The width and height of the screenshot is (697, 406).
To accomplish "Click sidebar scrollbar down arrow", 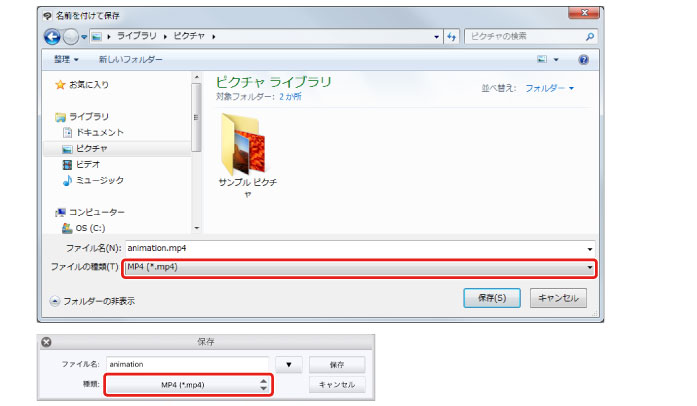I will tap(196, 228).
